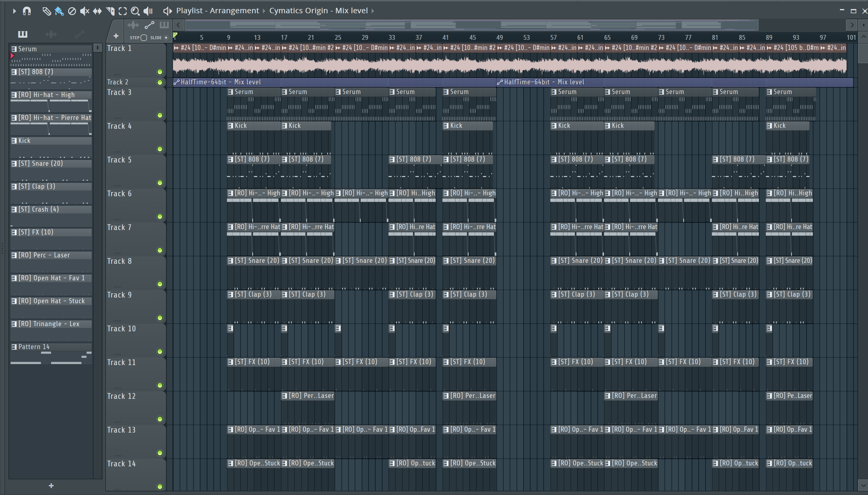Select the Slip tool arrows icon
Screen dimensions: 868x495
[97, 11]
